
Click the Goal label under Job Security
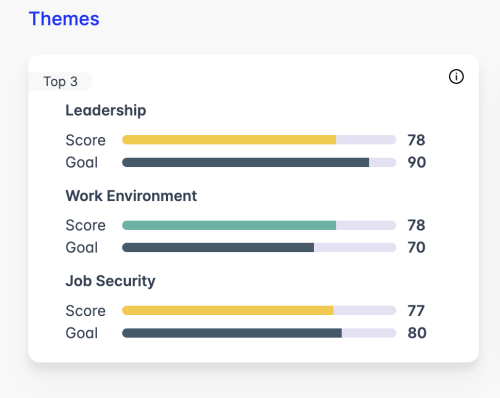point(82,333)
